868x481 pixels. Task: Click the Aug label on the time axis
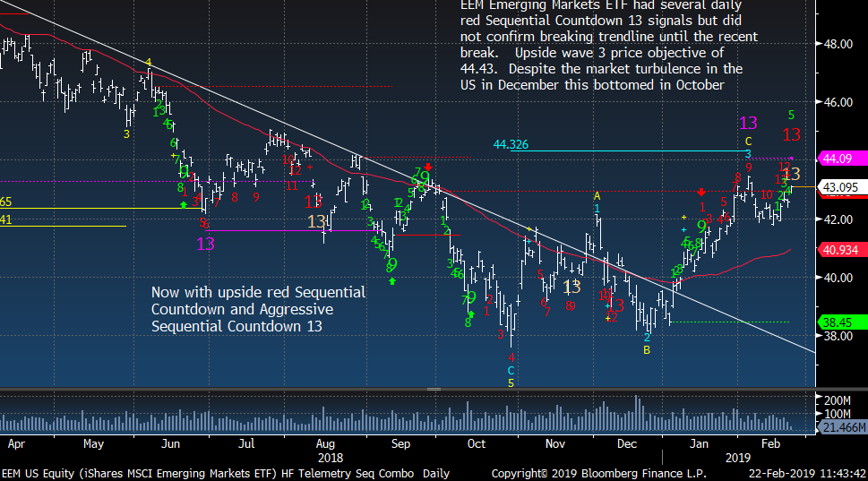[325, 444]
